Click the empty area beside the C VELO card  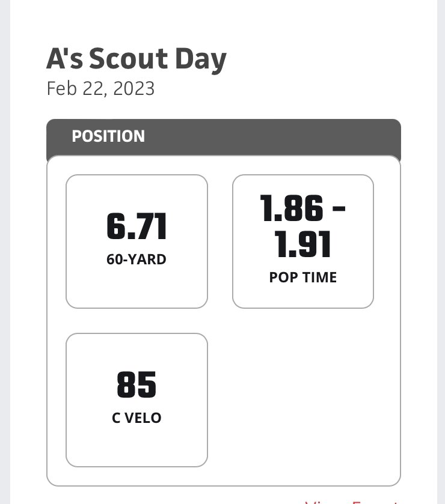302,399
